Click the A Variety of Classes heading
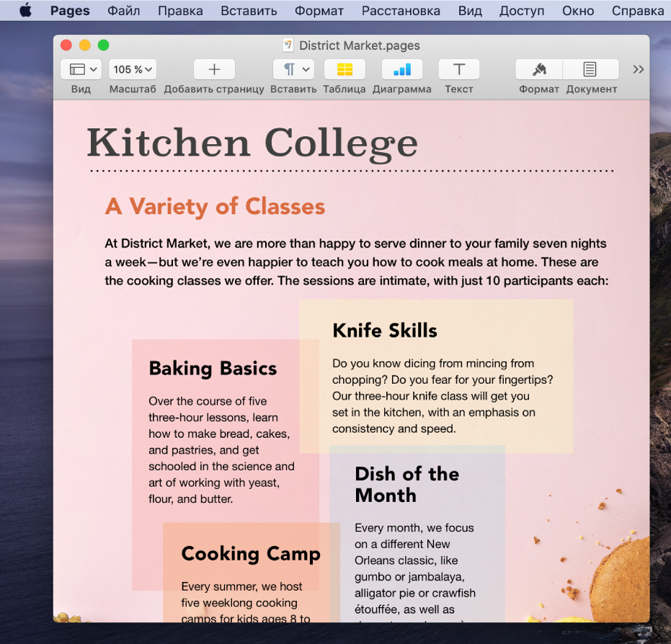This screenshot has height=644, width=671. pos(215,207)
